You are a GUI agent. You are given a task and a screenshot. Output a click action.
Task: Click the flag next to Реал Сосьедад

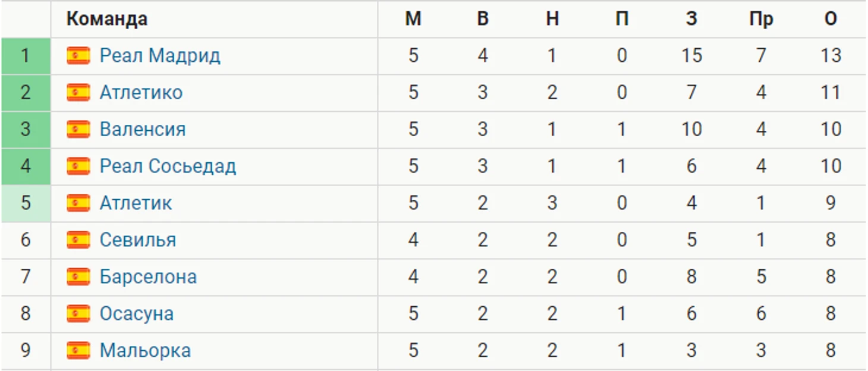[78, 166]
